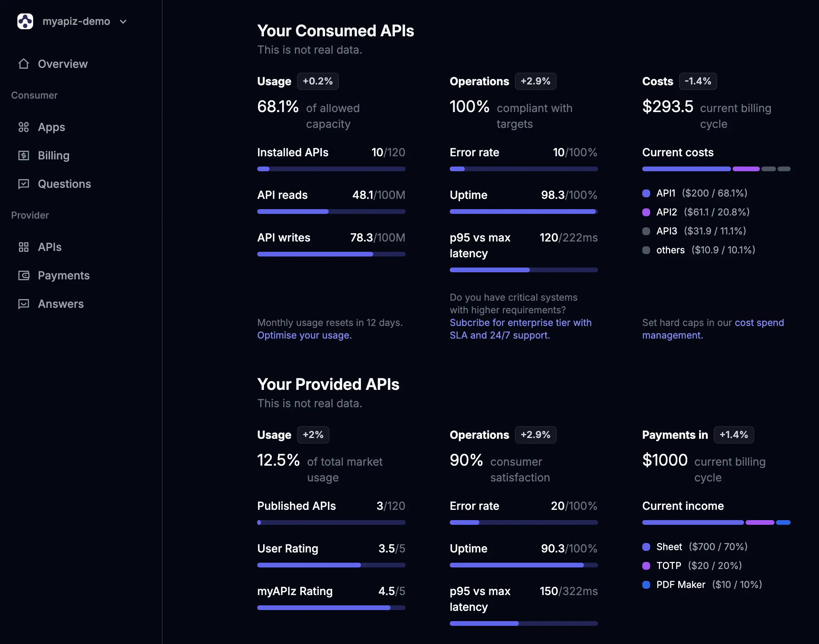Click the Your Consumed APIs heading
This screenshot has height=644, width=819.
pos(336,31)
